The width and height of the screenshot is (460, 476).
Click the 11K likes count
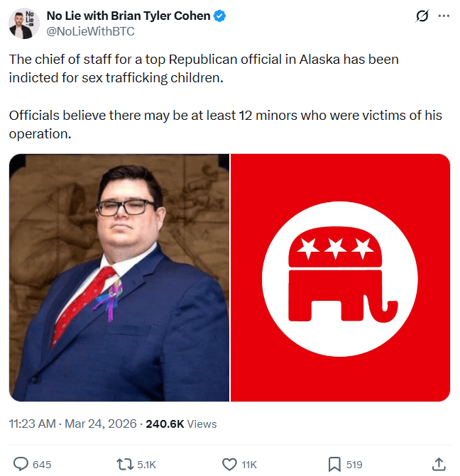[249, 465]
